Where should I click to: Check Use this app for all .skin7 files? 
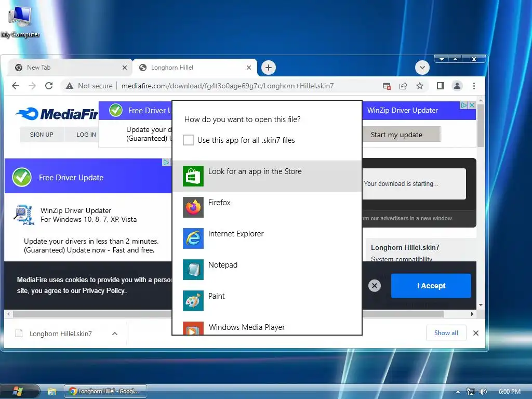click(x=188, y=140)
